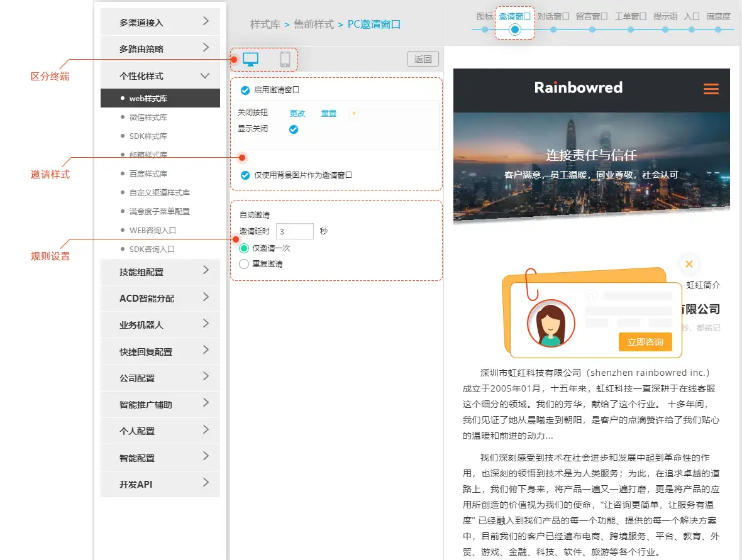The image size is (742, 560).
Task: Open 百度样式库 in sidebar
Action: tap(148, 173)
